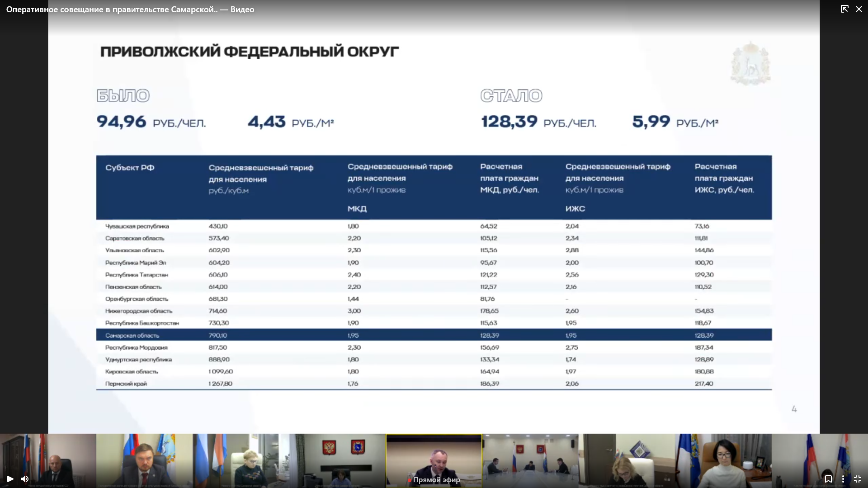Click the Субъект РФ column header
868x488 pixels.
[130, 168]
